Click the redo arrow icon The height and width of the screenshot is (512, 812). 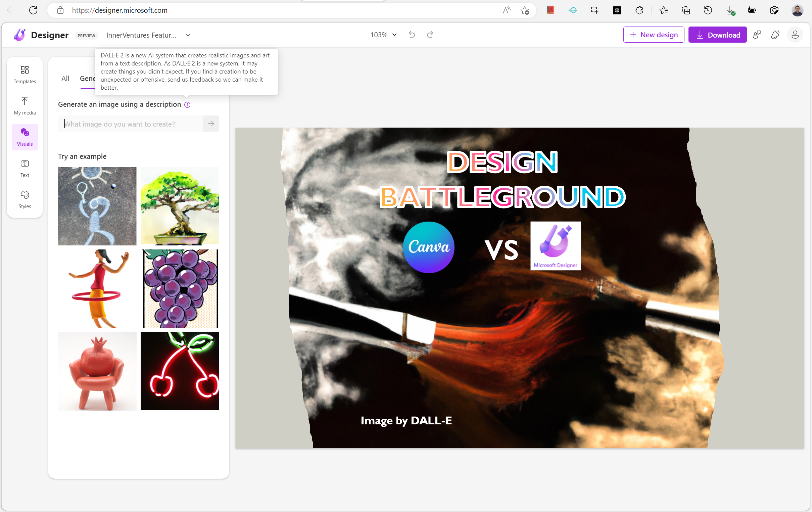[x=430, y=35]
